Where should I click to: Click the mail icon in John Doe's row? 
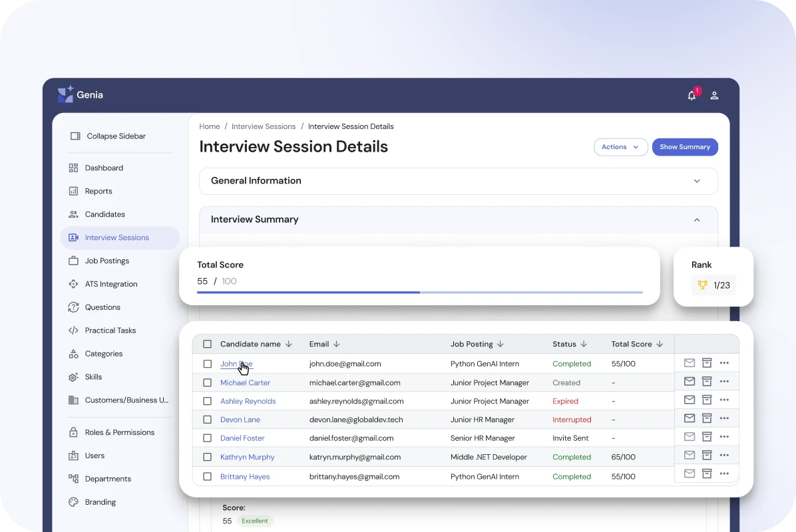click(x=690, y=363)
